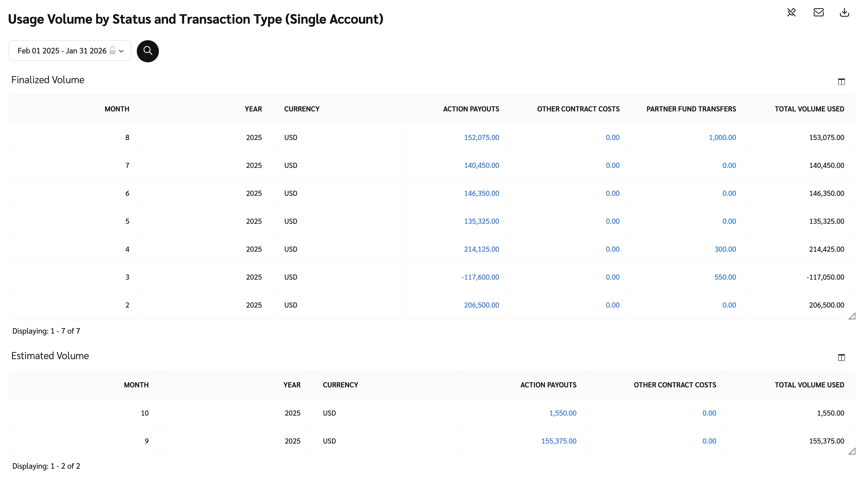Click the unpin report icon
The height and width of the screenshot is (477, 868).
[x=791, y=13]
